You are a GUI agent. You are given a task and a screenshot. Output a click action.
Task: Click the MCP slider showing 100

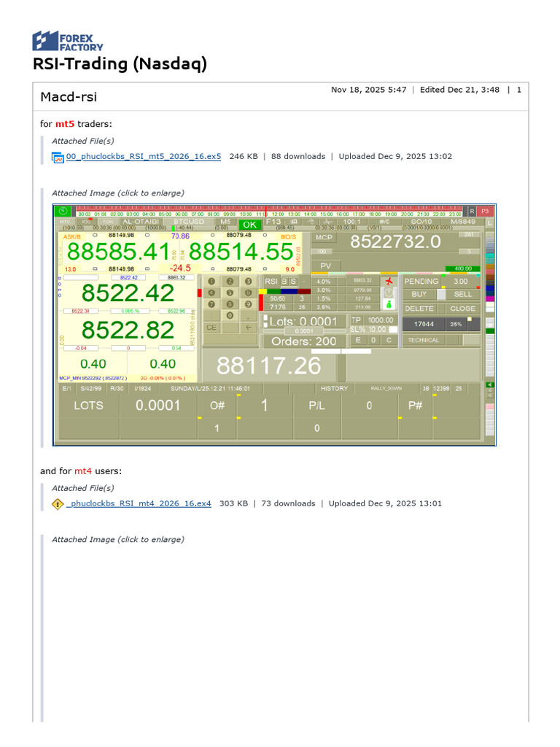(322, 251)
